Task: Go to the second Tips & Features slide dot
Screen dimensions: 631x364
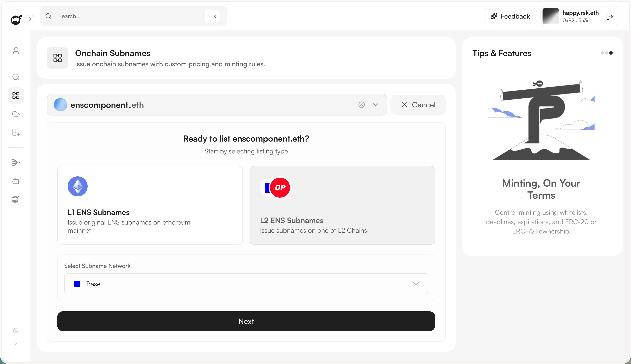Action: pyautogui.click(x=607, y=53)
